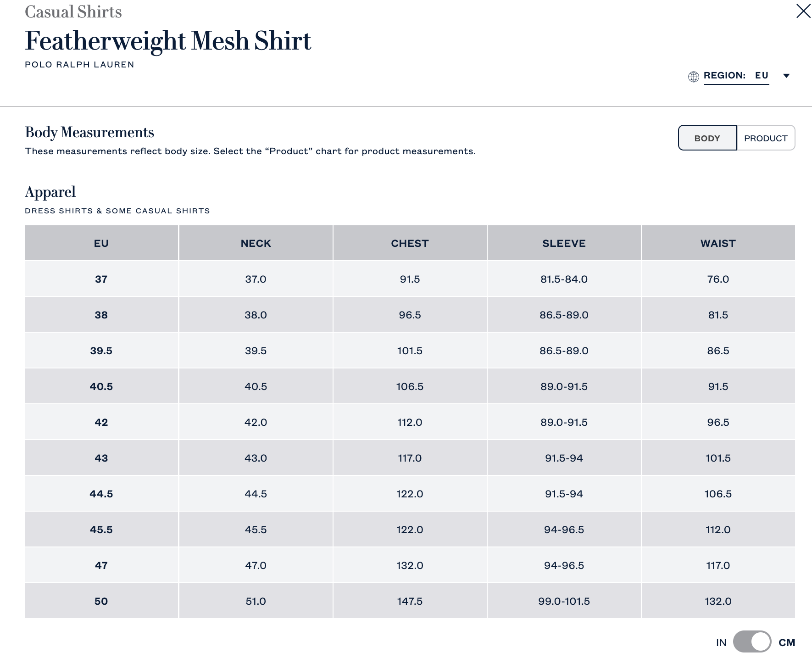Click the IN unit label
The image size is (812, 658).
(721, 642)
